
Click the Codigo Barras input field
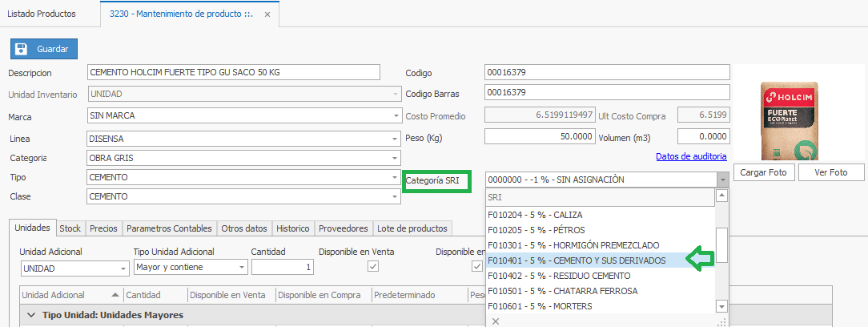click(x=607, y=92)
